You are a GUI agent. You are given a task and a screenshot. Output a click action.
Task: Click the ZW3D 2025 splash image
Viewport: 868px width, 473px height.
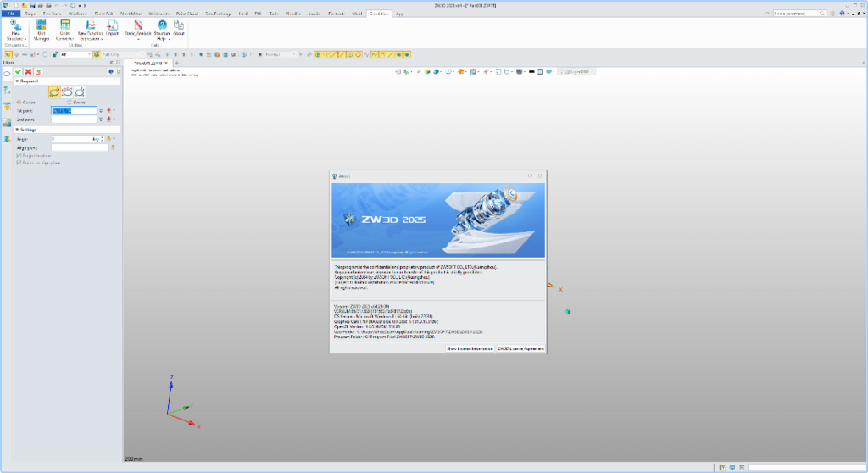point(438,220)
